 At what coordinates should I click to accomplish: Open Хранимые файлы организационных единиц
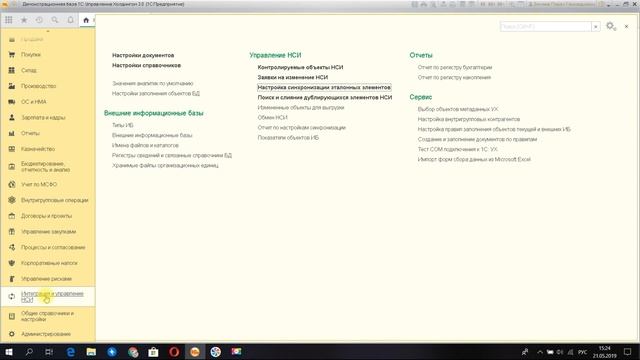(165, 165)
